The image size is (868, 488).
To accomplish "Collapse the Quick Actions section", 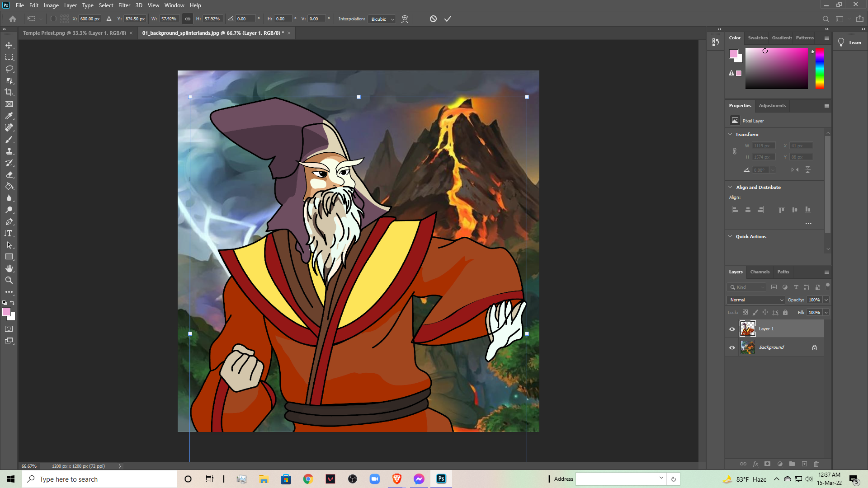I will click(x=730, y=236).
